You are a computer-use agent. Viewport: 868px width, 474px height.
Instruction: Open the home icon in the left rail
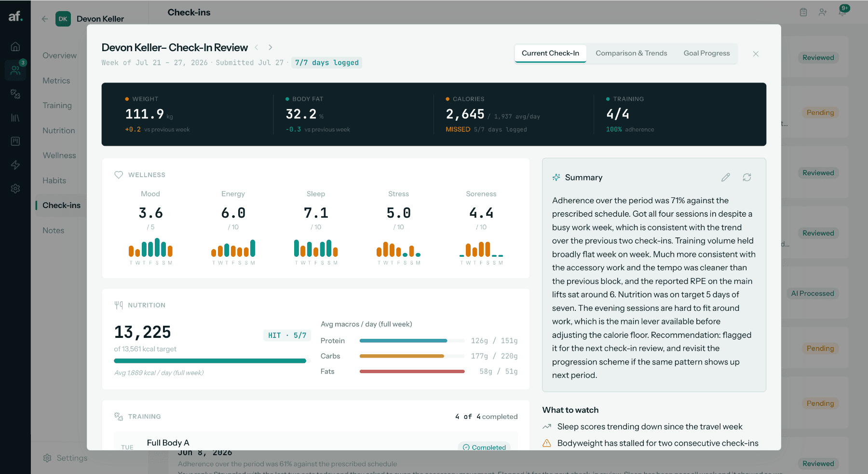(15, 47)
